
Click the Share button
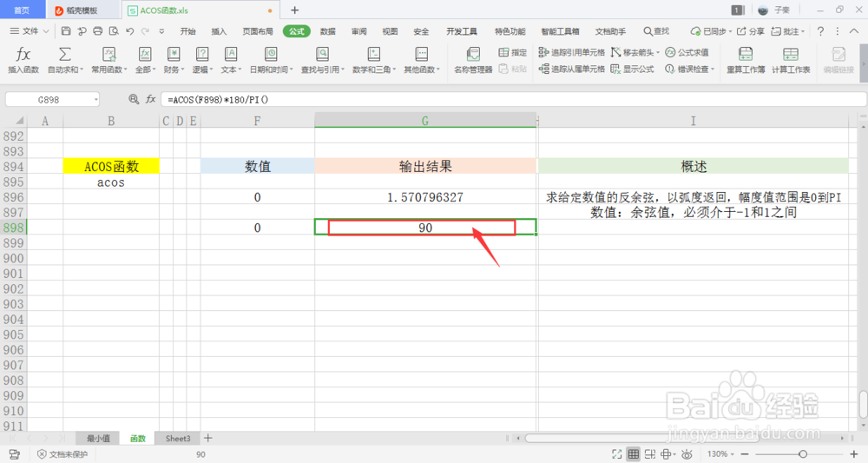(x=750, y=31)
